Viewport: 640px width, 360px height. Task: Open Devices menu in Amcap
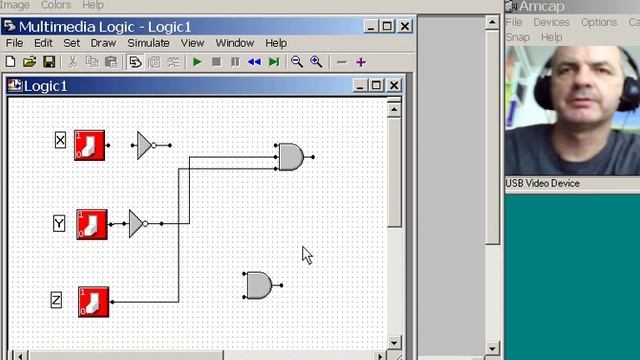[551, 22]
